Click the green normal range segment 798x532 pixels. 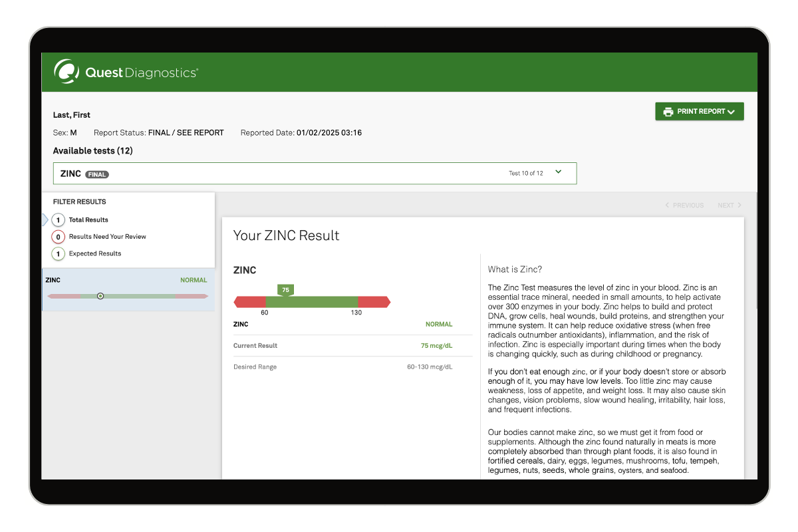pos(311,303)
